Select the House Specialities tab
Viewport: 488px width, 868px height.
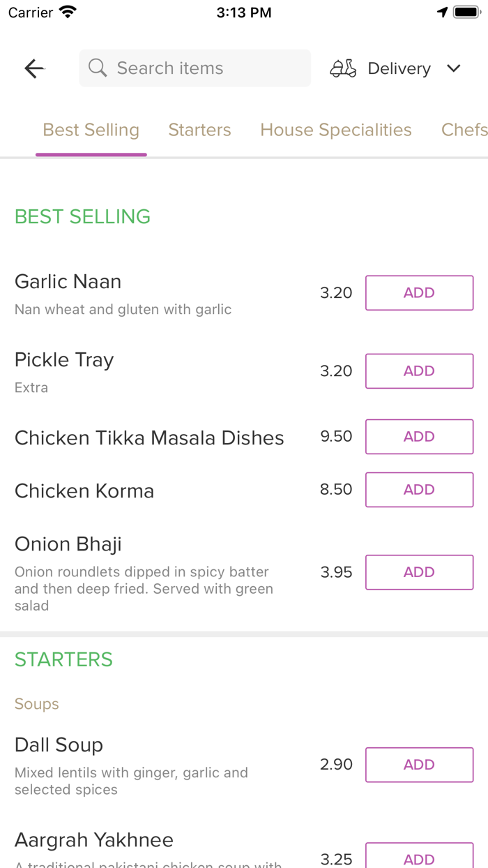coord(335,130)
